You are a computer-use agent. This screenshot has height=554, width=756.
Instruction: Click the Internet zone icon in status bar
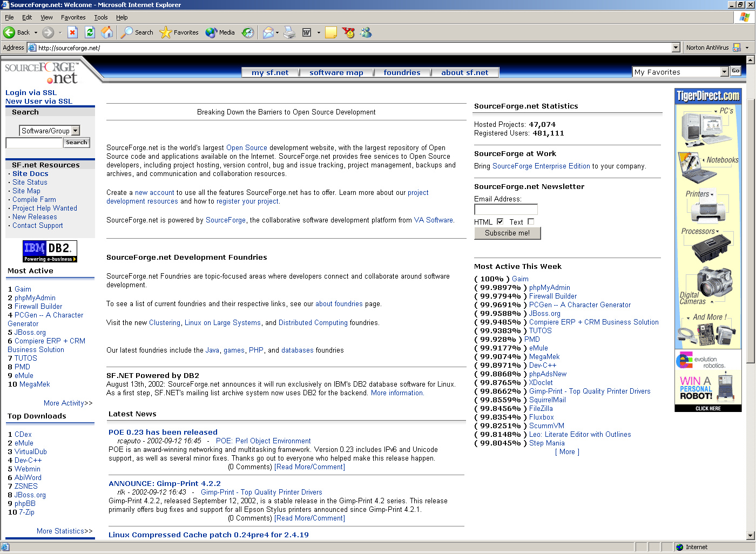pos(680,547)
